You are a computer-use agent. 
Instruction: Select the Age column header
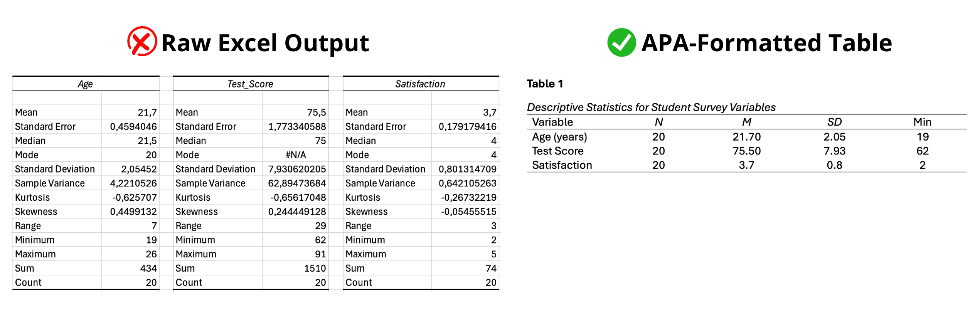pos(85,84)
